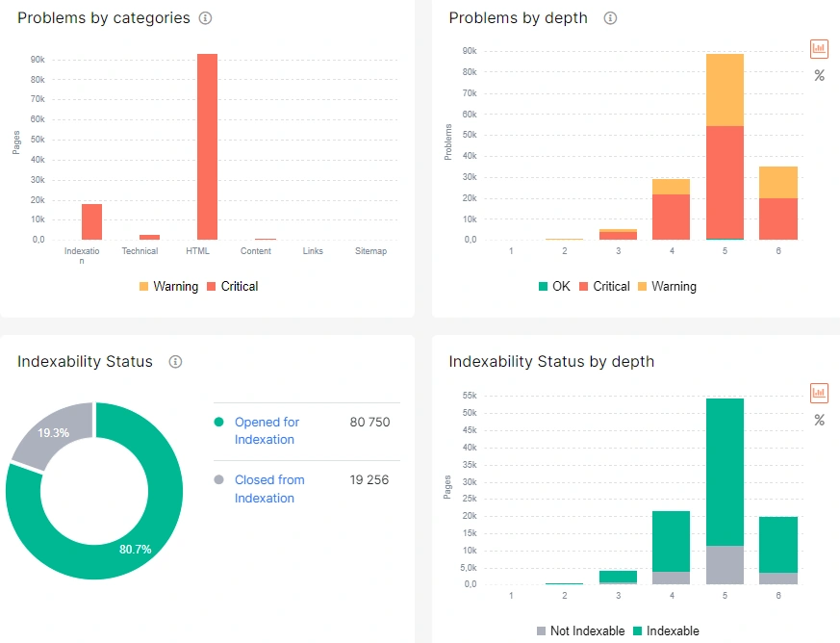
Task: Hide Warning series in Problems by categories
Action: point(167,286)
